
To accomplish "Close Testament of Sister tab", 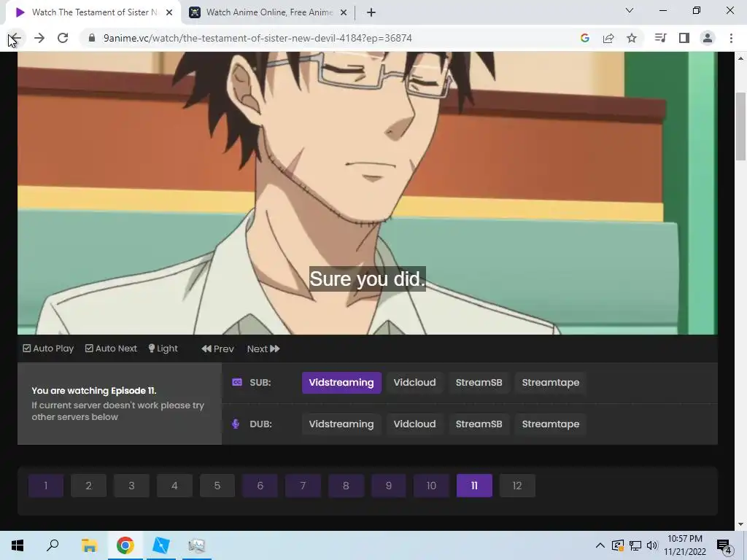I will 169,12.
